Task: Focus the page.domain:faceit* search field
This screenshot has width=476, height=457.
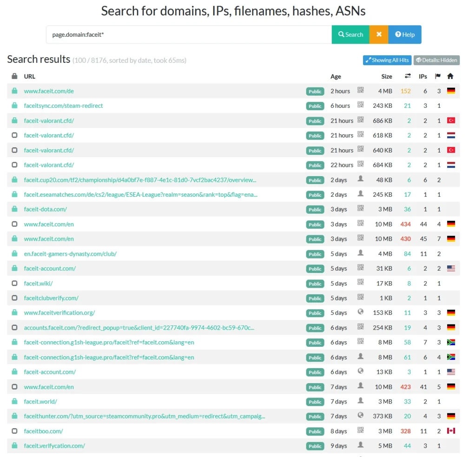Action: tap(189, 34)
